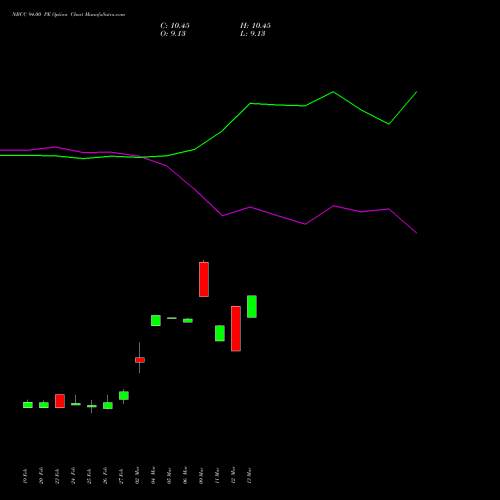Select the 19 Feb date label
Screen dimensions: 500x500
25,476
